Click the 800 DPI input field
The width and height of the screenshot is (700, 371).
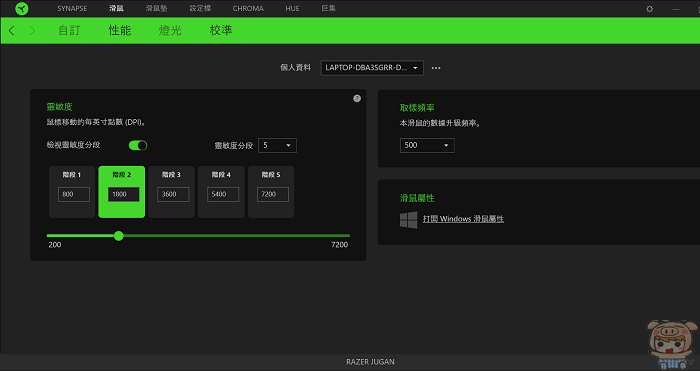coord(74,194)
